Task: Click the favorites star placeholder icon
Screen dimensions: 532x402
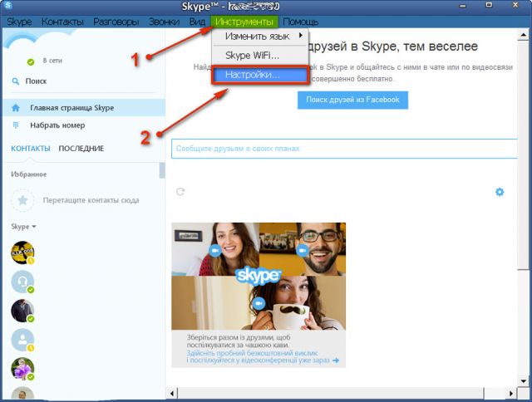Action: (x=22, y=200)
